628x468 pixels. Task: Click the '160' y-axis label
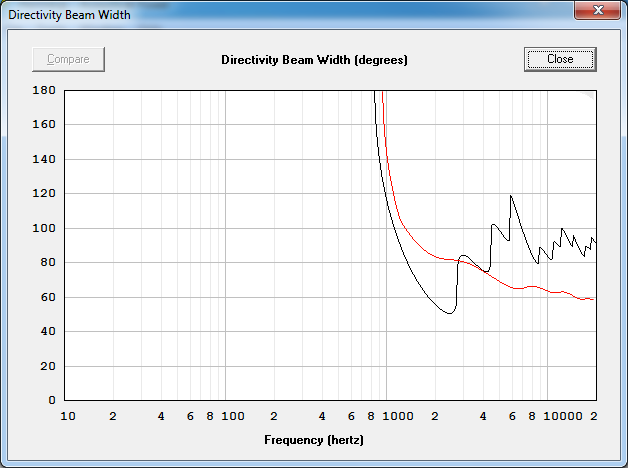[44, 125]
